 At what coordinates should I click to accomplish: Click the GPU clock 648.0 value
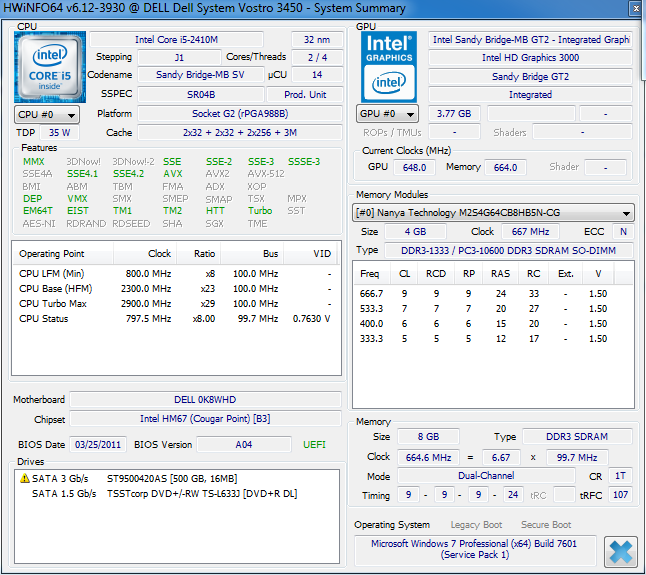(414, 167)
